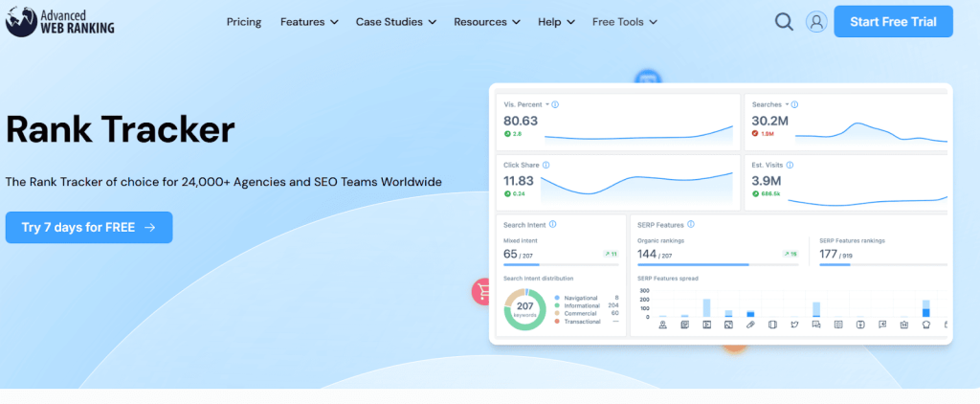
Task: Click the Start Free Trial button
Action: tap(893, 21)
